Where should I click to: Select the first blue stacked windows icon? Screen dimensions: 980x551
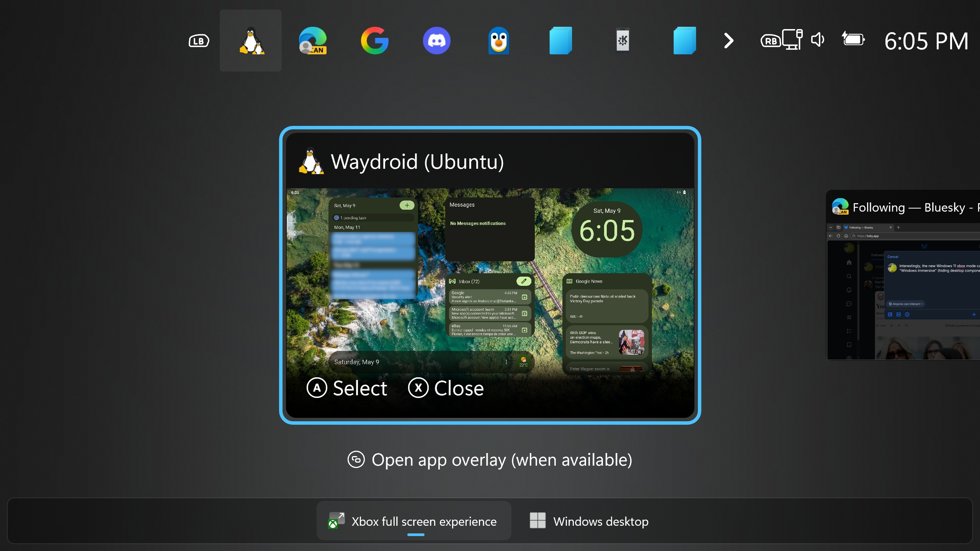tap(561, 41)
